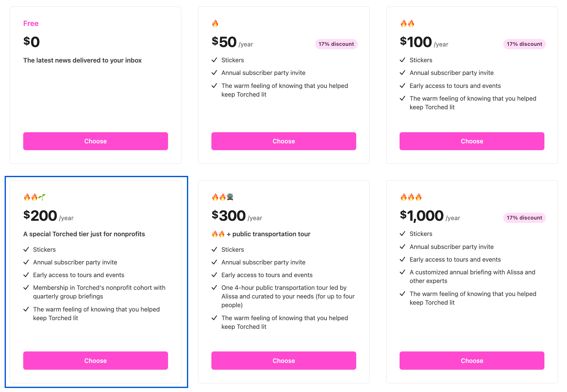This screenshot has width=567, height=392.
Task: Click the single flame icon on $50 tier
Action: click(215, 24)
